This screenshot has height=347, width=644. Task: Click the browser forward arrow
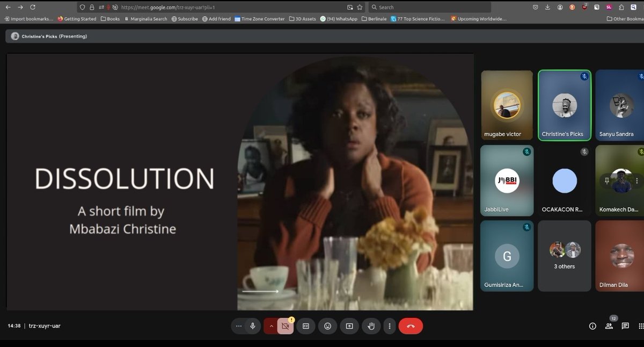click(x=20, y=8)
